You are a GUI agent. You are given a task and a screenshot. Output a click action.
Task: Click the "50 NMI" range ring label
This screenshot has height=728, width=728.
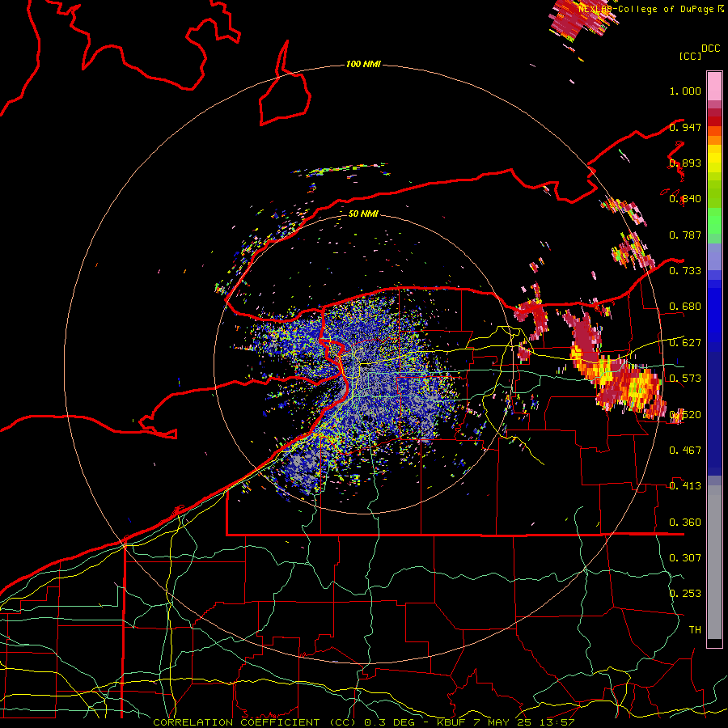click(x=363, y=214)
